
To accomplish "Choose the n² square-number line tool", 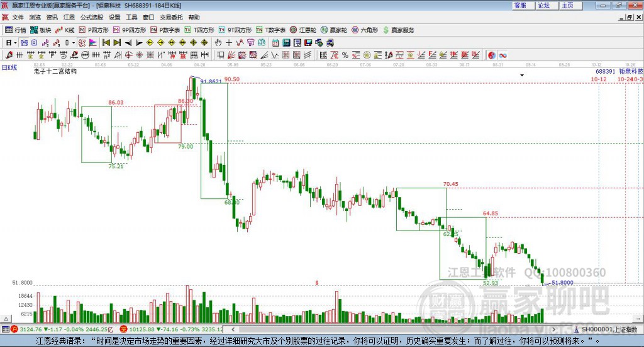I will (107, 55).
